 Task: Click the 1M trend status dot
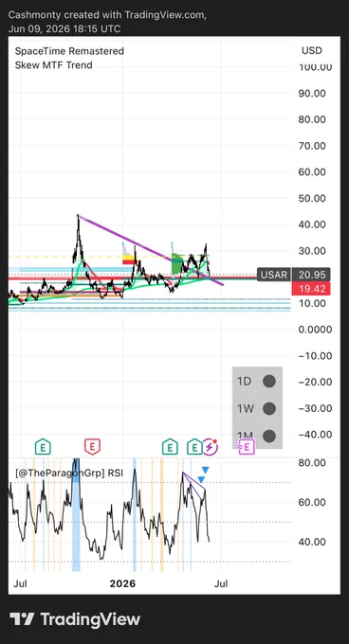pyautogui.click(x=269, y=436)
